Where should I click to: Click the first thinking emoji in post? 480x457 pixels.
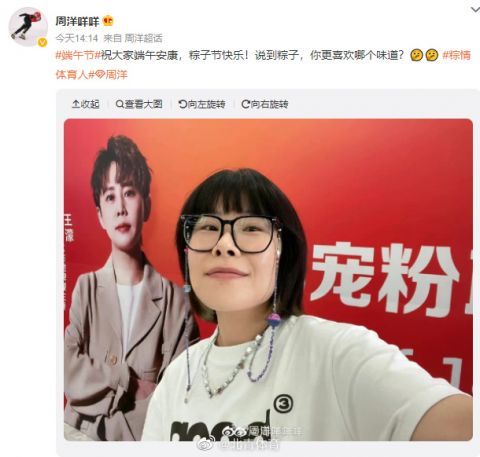point(416,55)
